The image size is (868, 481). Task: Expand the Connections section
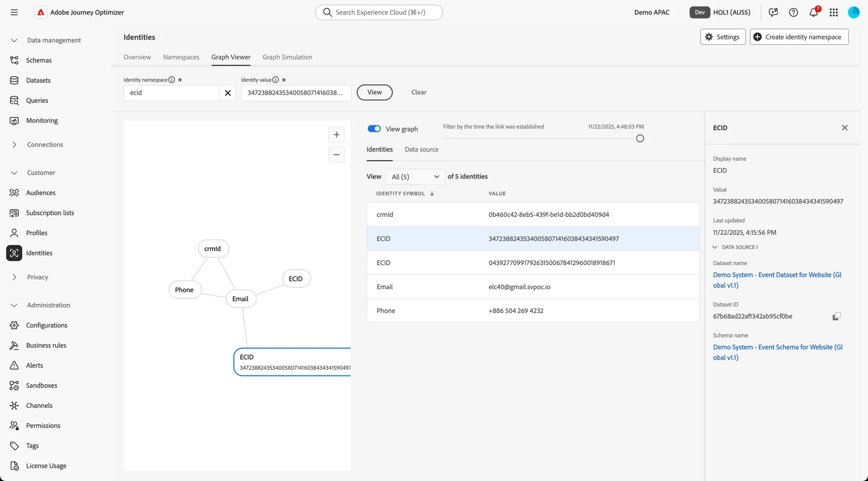[14, 145]
